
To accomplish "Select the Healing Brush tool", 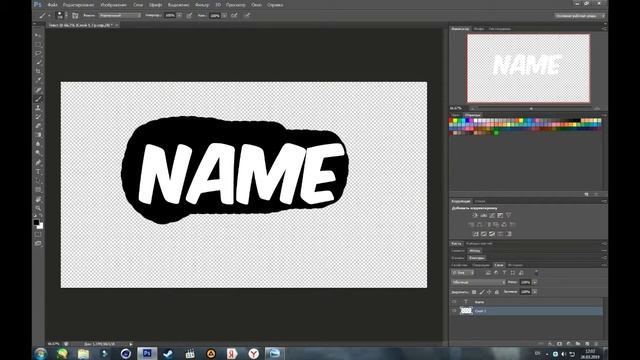I will tap(38, 90).
